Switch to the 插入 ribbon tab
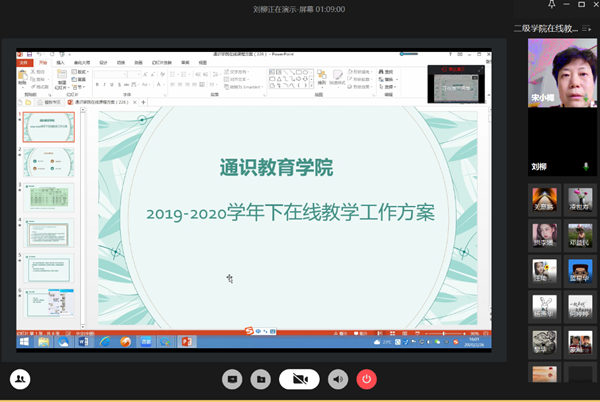The image size is (600, 402). pos(61,62)
